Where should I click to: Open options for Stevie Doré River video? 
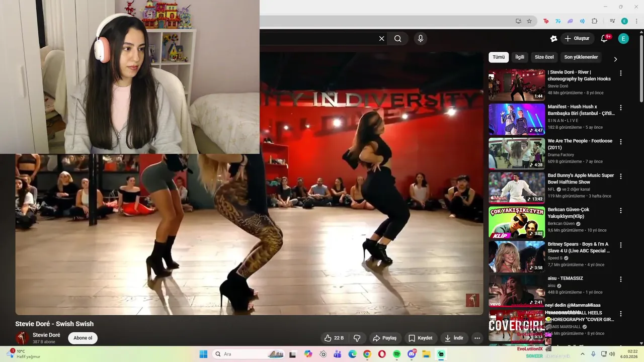pyautogui.click(x=620, y=73)
